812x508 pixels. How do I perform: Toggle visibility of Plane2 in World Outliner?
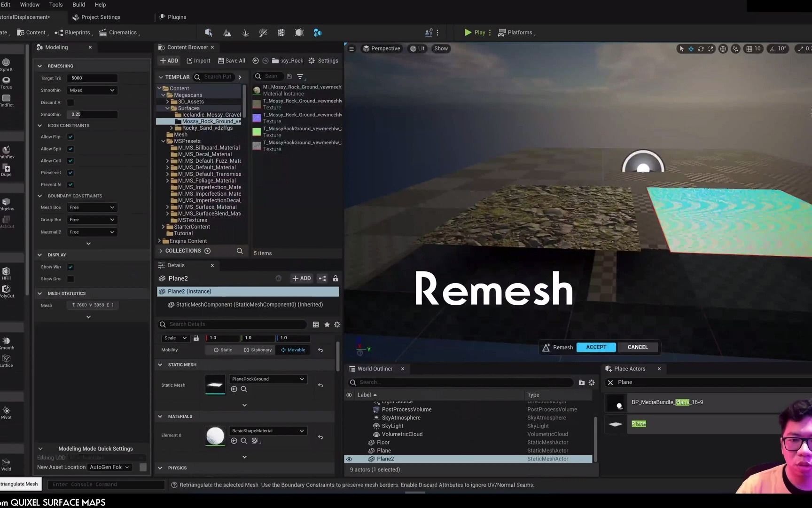click(349, 459)
